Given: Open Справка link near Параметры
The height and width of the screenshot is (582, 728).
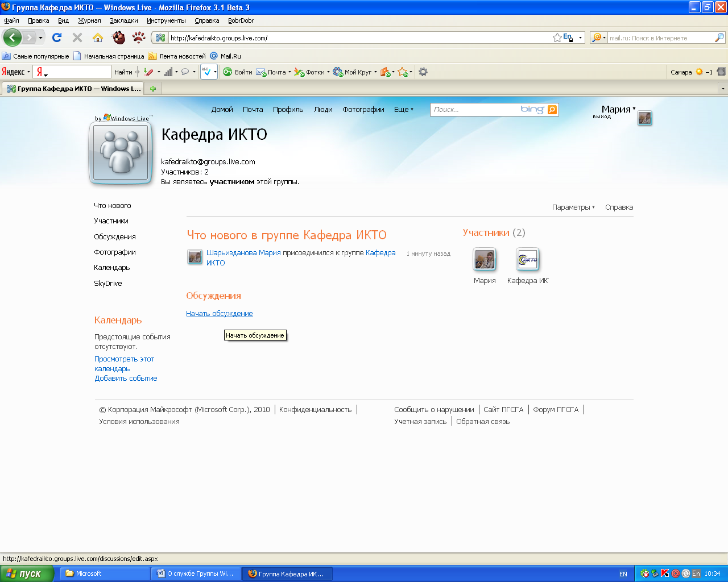Looking at the screenshot, I should (x=619, y=207).
